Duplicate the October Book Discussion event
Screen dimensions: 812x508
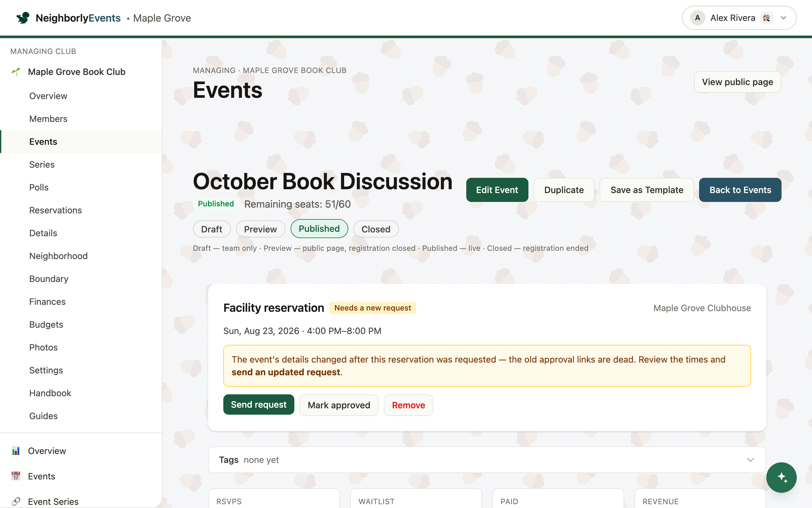[x=564, y=190]
